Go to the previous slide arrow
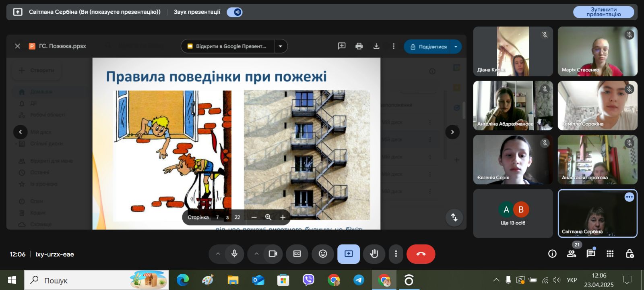The height and width of the screenshot is (290, 644). (x=21, y=132)
